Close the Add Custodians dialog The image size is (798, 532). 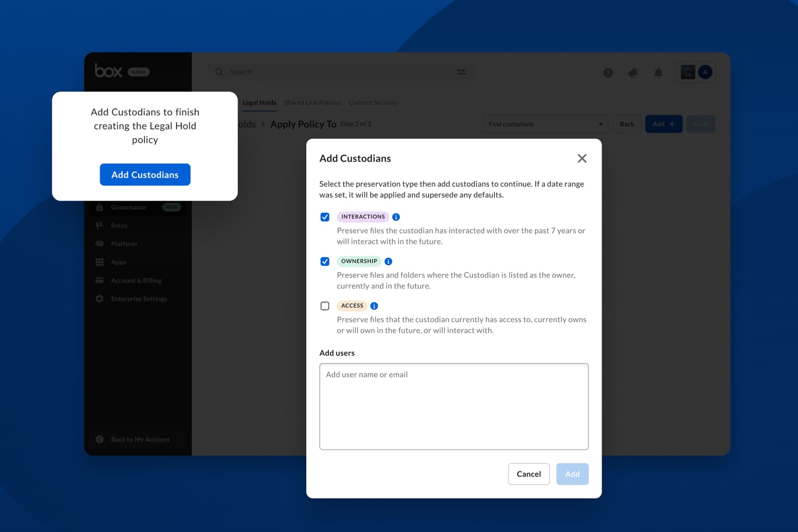click(x=582, y=159)
